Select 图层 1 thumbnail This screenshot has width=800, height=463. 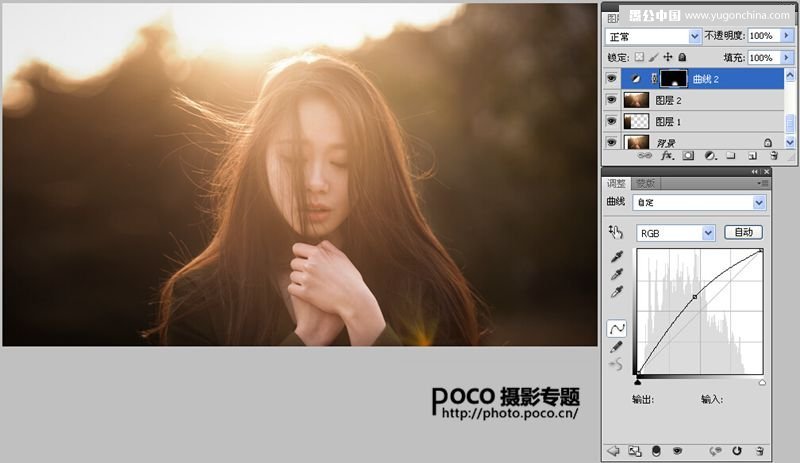point(636,121)
